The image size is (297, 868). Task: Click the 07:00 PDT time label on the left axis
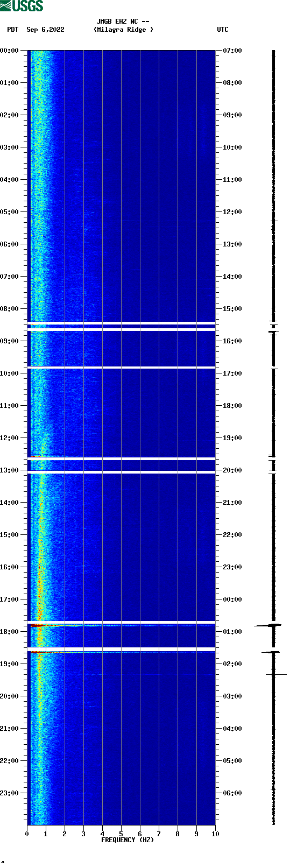[10, 277]
